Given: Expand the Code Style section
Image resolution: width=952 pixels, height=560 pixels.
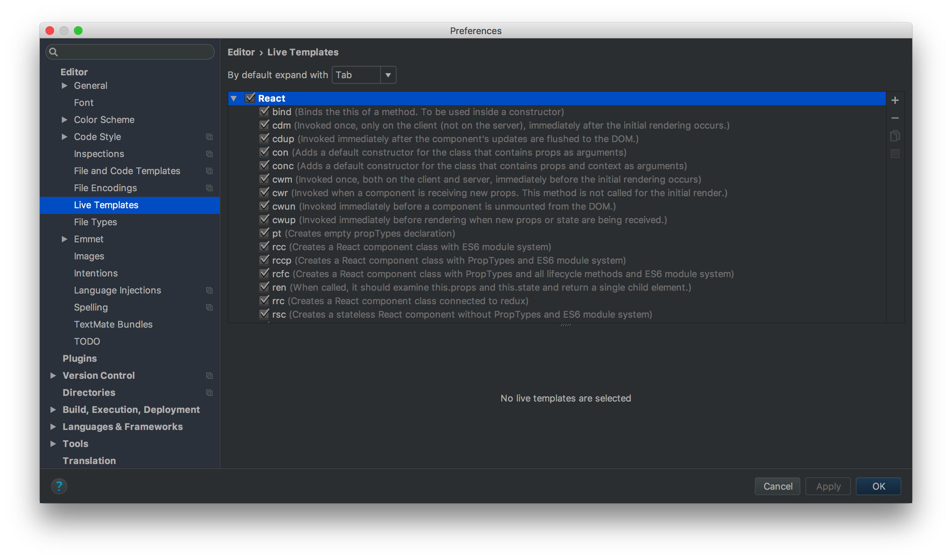Looking at the screenshot, I should pos(64,137).
